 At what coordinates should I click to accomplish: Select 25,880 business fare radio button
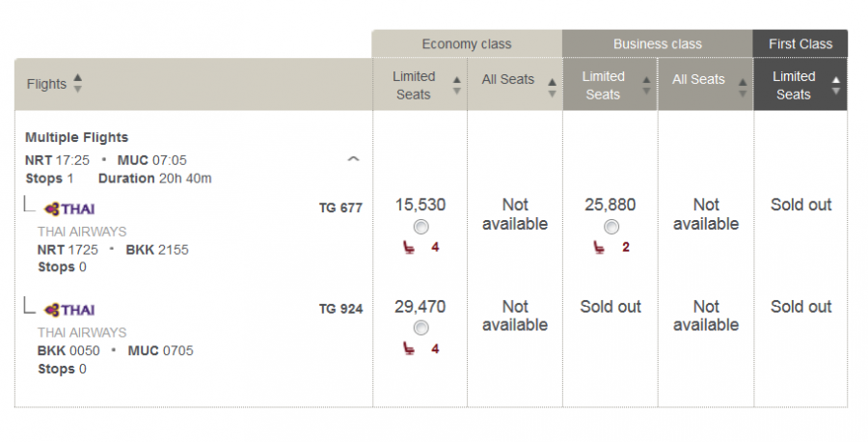click(x=610, y=227)
